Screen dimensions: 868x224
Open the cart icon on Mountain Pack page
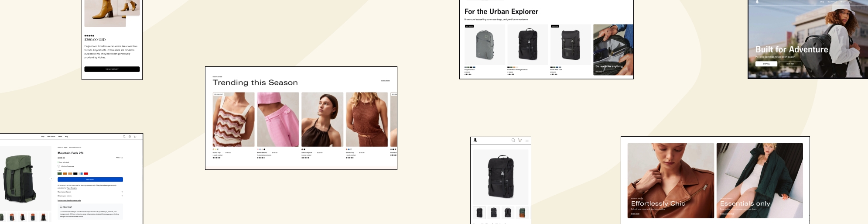135,137
